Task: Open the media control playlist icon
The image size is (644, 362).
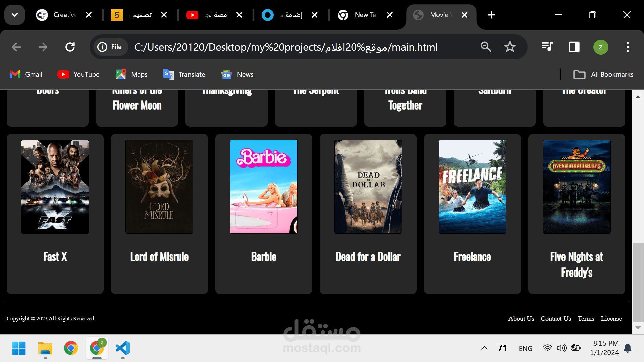Action: 547,47
